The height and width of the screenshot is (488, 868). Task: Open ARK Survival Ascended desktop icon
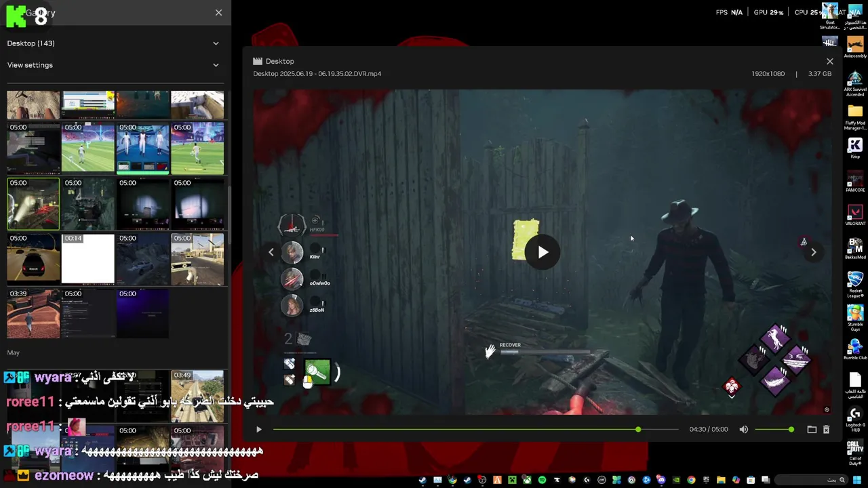click(855, 84)
